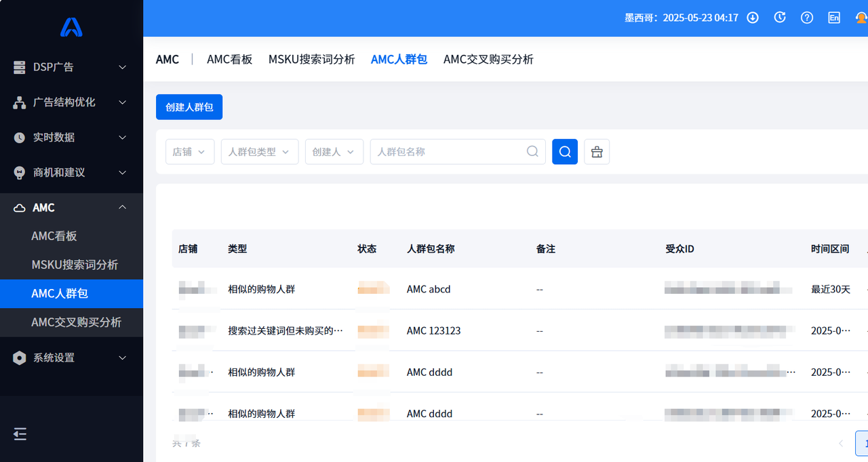
Task: Click the 最近30天 time range cell
Action: coord(831,289)
